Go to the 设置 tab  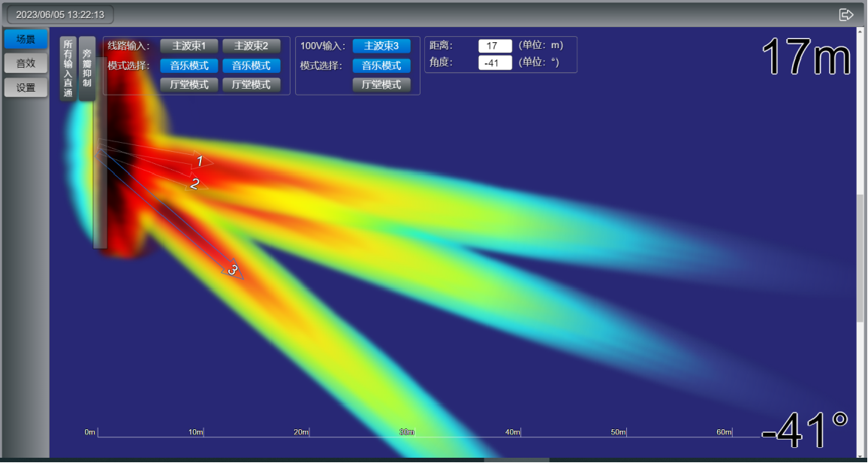point(26,87)
